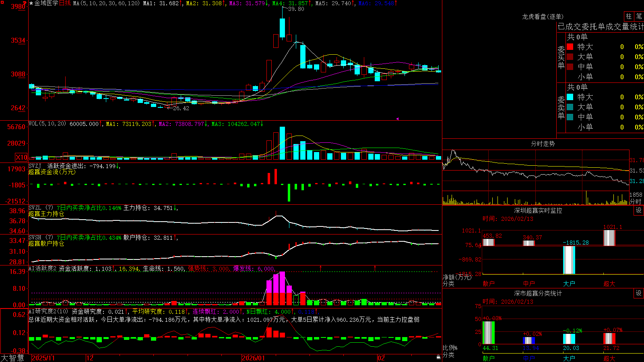Screen dimensions: 644x362
Task: Click the red 特大 buy order swatch
Action: [x=570, y=47]
